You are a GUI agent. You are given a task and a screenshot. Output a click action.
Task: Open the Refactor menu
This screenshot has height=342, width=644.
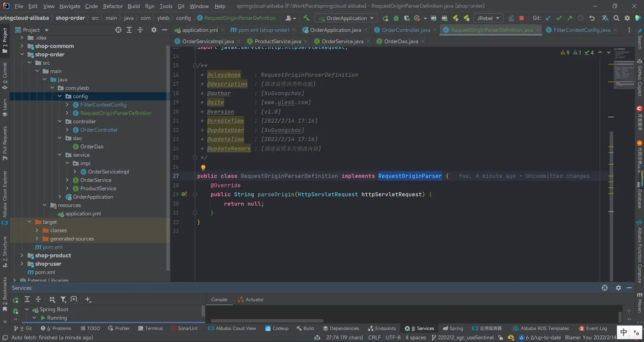tap(113, 6)
